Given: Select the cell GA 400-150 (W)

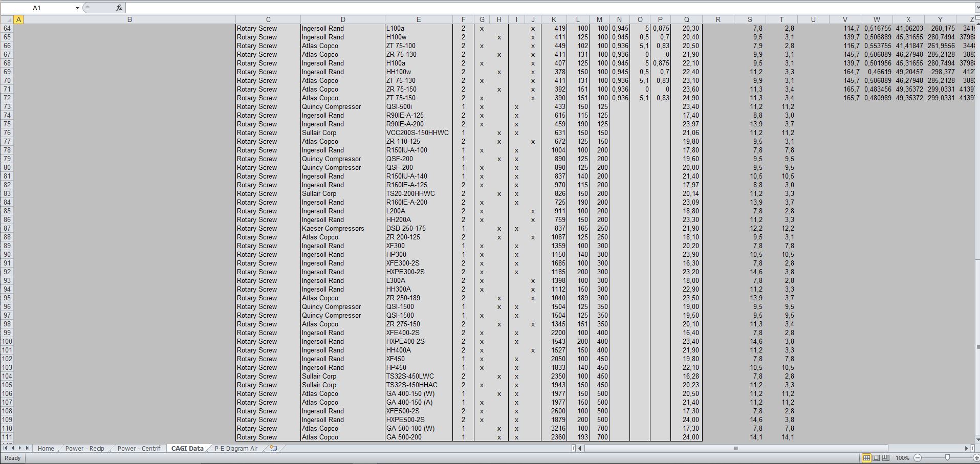Looking at the screenshot, I should (x=419, y=393).
